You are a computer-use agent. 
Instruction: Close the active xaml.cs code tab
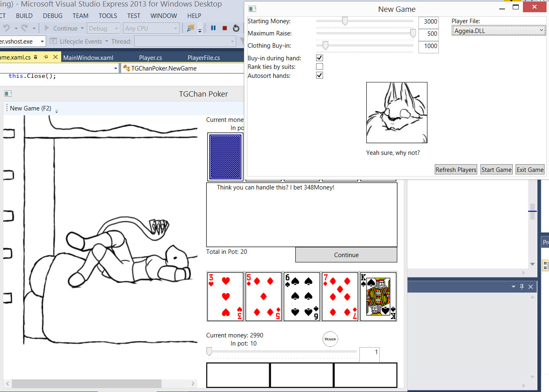[x=55, y=57]
